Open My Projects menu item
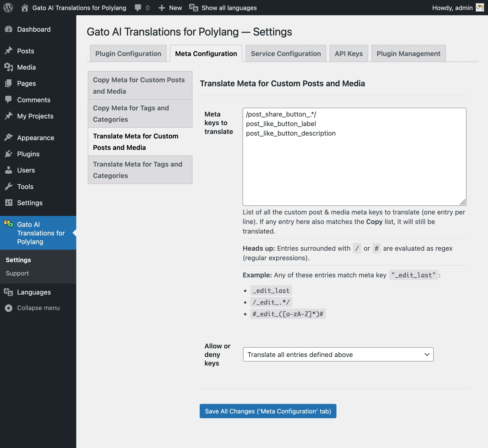The width and height of the screenshot is (488, 448). click(38, 116)
